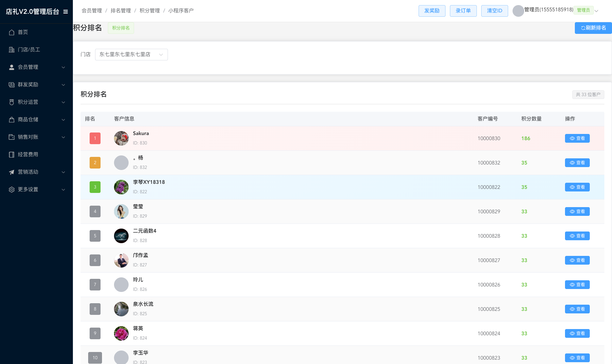Click 积分管理 in the breadcrumb
Image resolution: width=612 pixels, height=364 pixels.
(150, 11)
